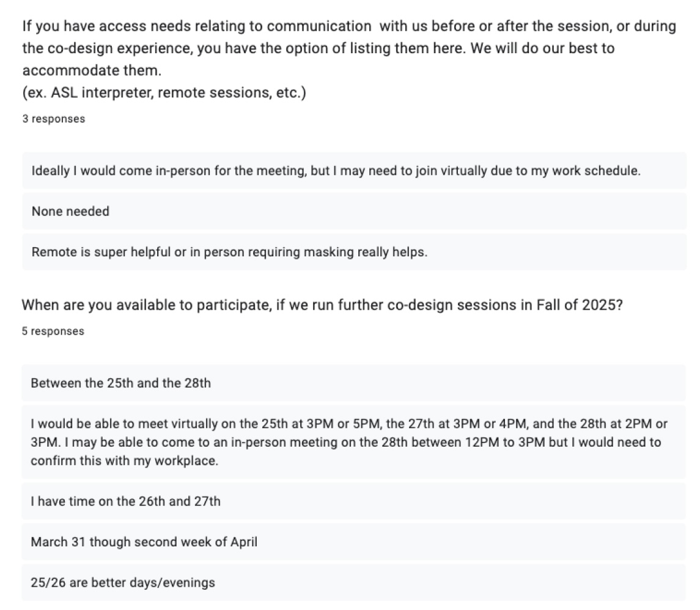700x610 pixels.
Task: Select the "Ideally I would come in-person" response
Action: (x=354, y=170)
